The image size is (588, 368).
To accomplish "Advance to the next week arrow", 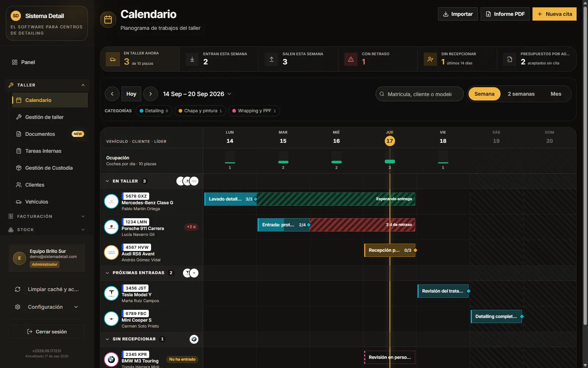I will 151,94.
